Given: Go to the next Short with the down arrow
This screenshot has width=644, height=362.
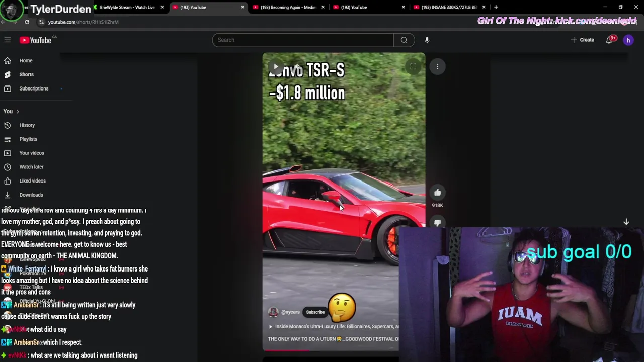Looking at the screenshot, I should [x=626, y=222].
